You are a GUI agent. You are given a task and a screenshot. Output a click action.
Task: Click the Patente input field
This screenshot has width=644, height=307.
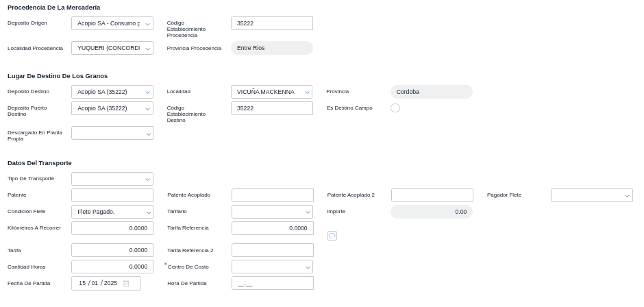click(112, 195)
